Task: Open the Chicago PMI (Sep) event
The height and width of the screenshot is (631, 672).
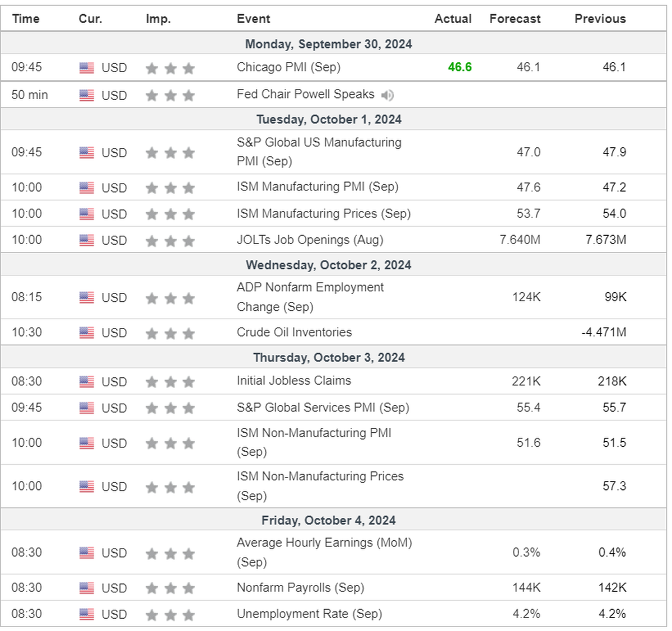Action: click(288, 67)
